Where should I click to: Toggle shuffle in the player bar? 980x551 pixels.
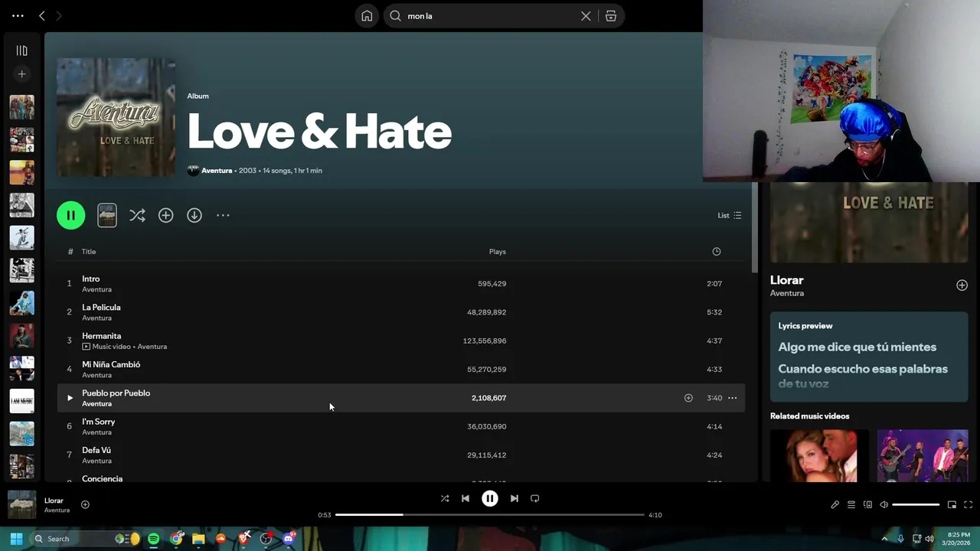pos(445,498)
